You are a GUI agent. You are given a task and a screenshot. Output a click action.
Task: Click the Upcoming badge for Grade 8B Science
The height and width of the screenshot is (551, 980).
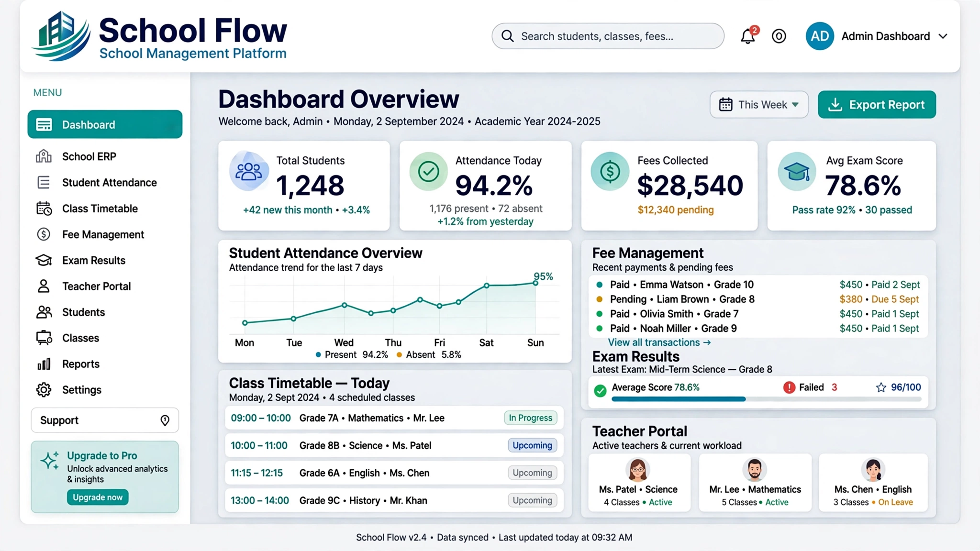[x=532, y=445]
